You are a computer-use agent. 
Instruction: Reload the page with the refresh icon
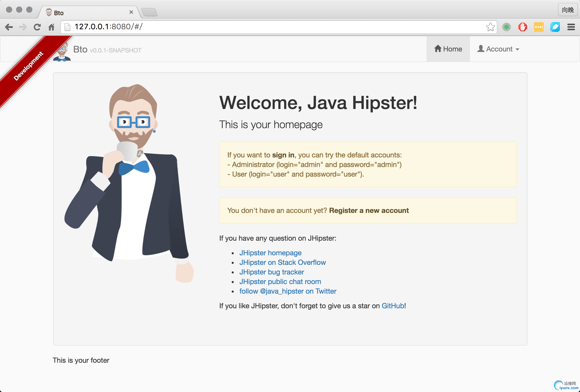[x=37, y=27]
